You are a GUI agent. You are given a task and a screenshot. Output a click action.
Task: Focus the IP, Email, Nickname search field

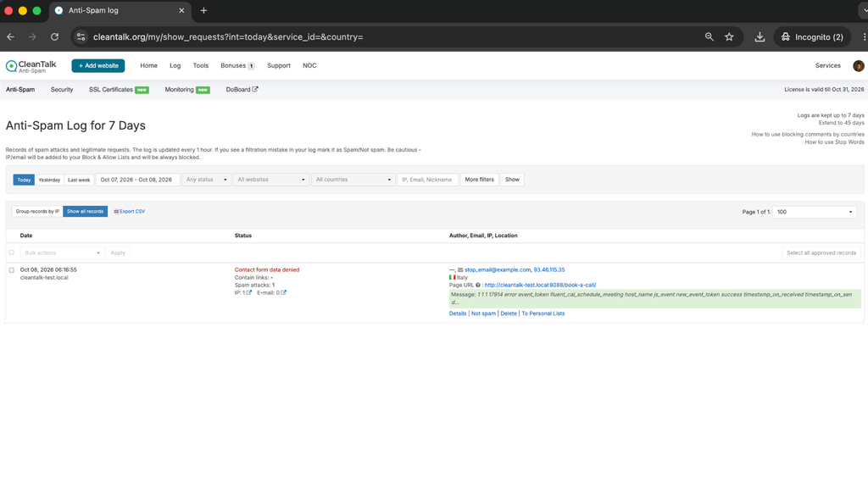(427, 180)
